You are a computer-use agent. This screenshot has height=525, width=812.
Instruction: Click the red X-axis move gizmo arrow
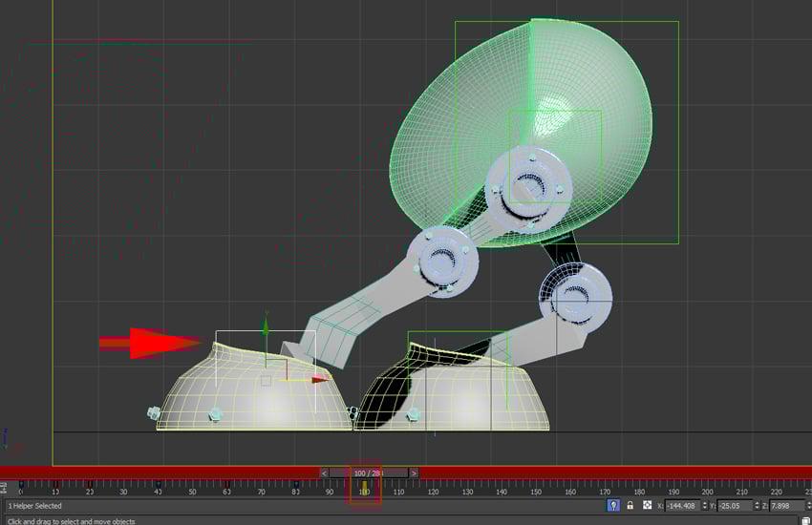point(321,380)
